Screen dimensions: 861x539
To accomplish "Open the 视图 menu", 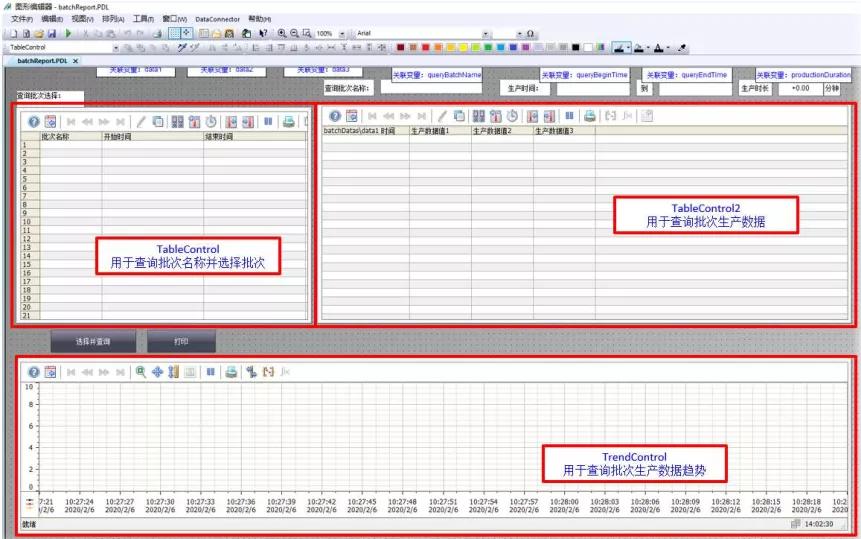I will click(x=82, y=19).
